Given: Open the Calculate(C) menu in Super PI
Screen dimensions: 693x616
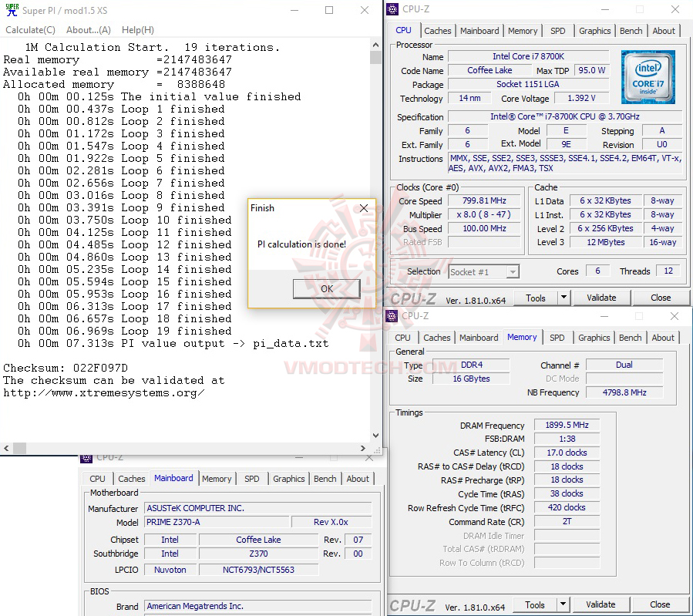Looking at the screenshot, I should click(30, 29).
